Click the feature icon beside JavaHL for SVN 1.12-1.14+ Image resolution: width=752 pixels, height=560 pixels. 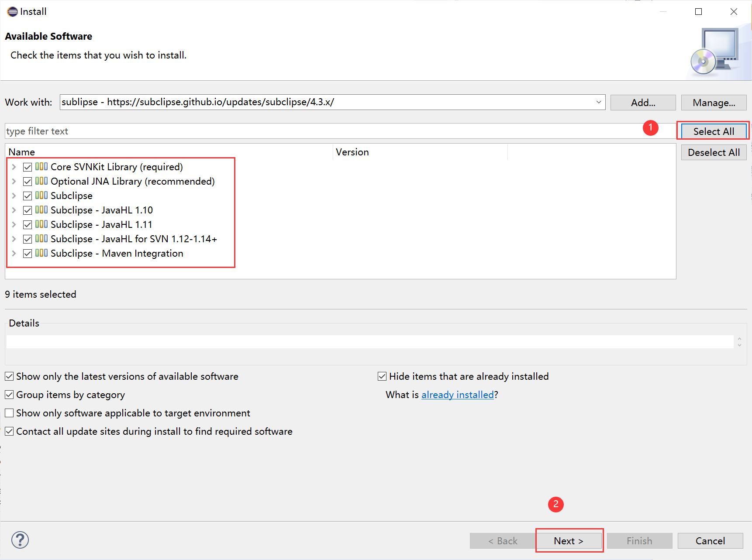tap(41, 238)
